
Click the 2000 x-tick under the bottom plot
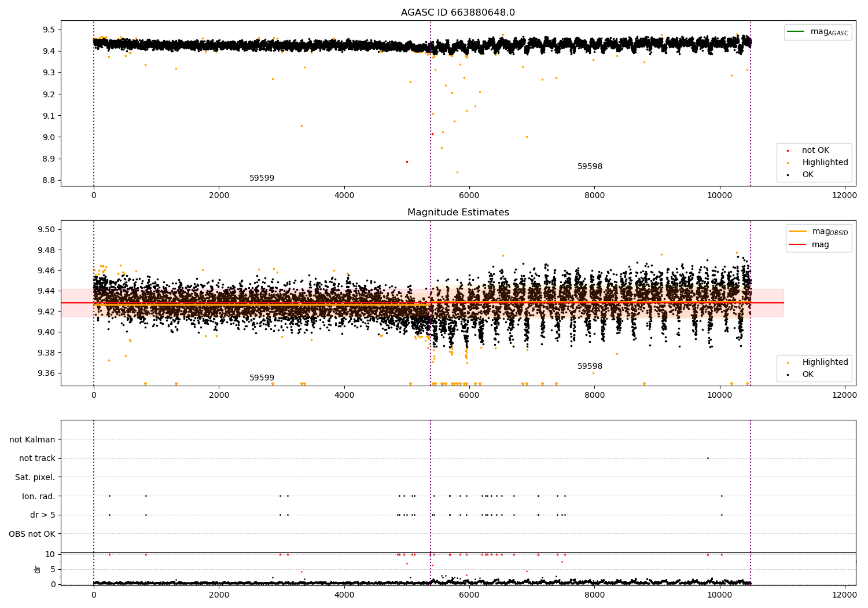219,595
